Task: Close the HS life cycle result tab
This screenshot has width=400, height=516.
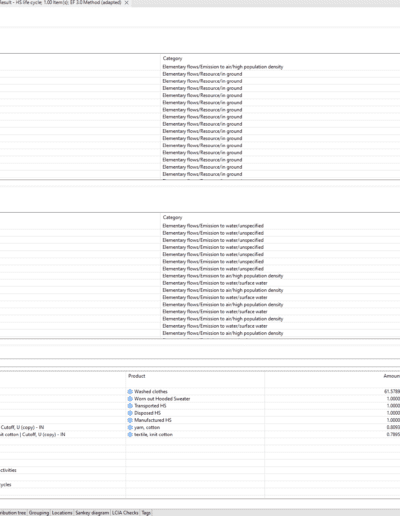Action: 127,2
